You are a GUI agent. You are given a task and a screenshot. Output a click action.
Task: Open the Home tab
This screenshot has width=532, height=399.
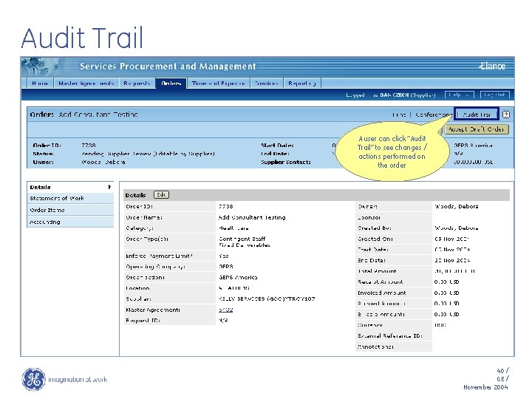(40, 83)
